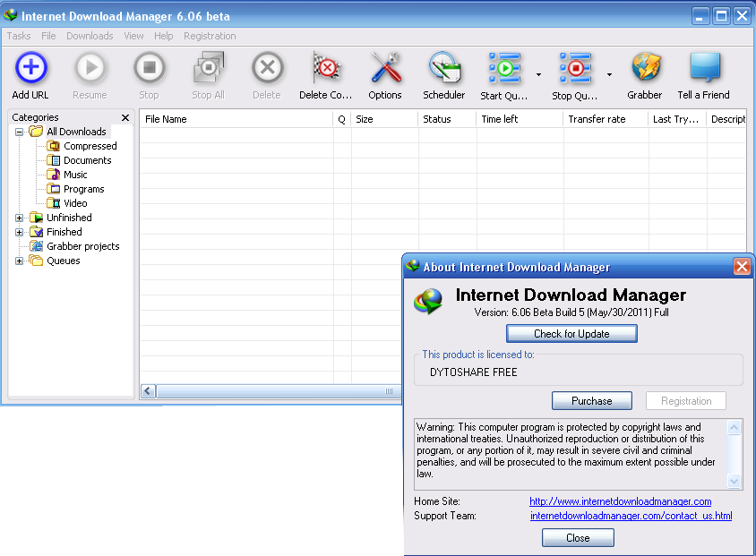The height and width of the screenshot is (556, 756).
Task: Select the Unfinished folder label
Action: [69, 218]
